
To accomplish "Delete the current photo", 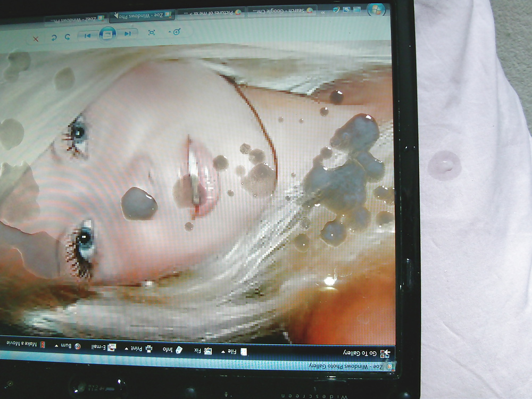I will point(36,38).
